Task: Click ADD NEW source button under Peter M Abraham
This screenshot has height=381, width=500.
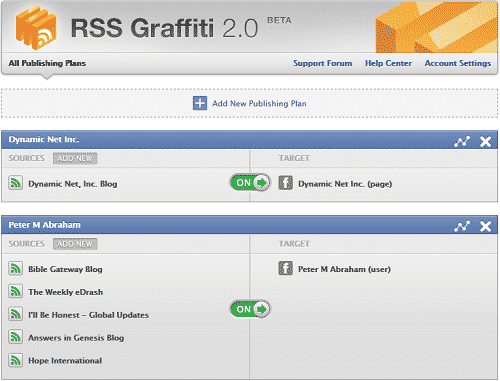Action: click(x=75, y=244)
